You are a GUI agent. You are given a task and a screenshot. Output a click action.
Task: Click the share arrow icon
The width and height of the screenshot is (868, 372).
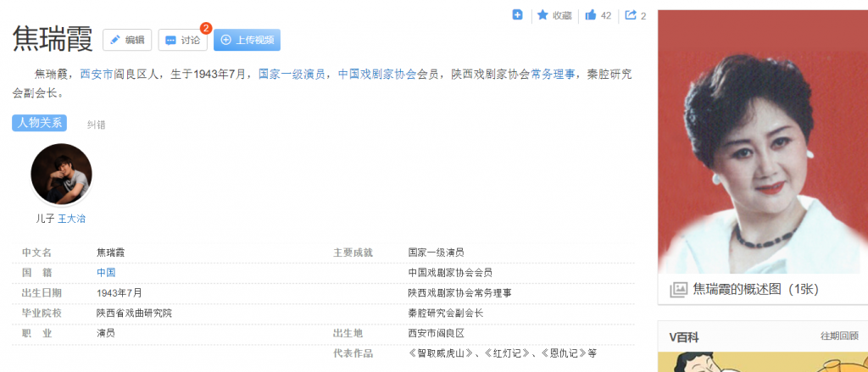[x=630, y=15]
